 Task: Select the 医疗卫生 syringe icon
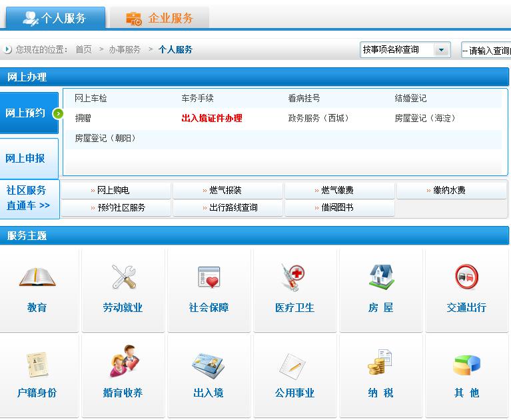coord(293,277)
